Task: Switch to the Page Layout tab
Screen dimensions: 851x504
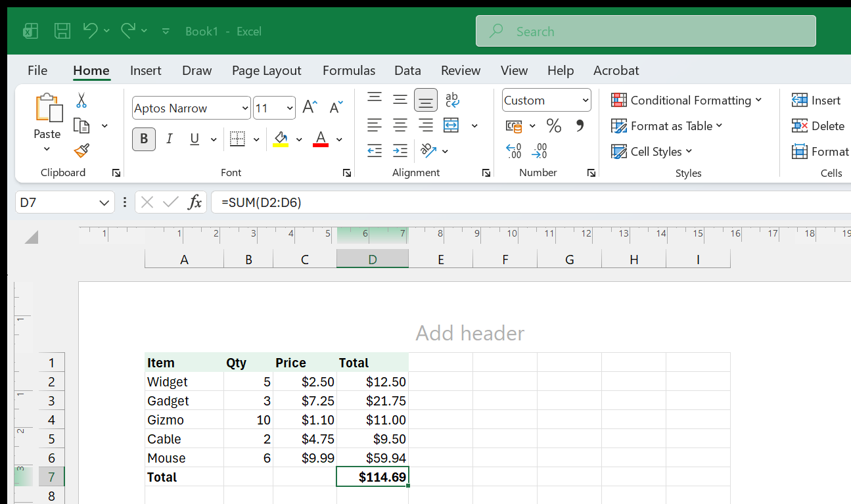Action: coord(266,70)
